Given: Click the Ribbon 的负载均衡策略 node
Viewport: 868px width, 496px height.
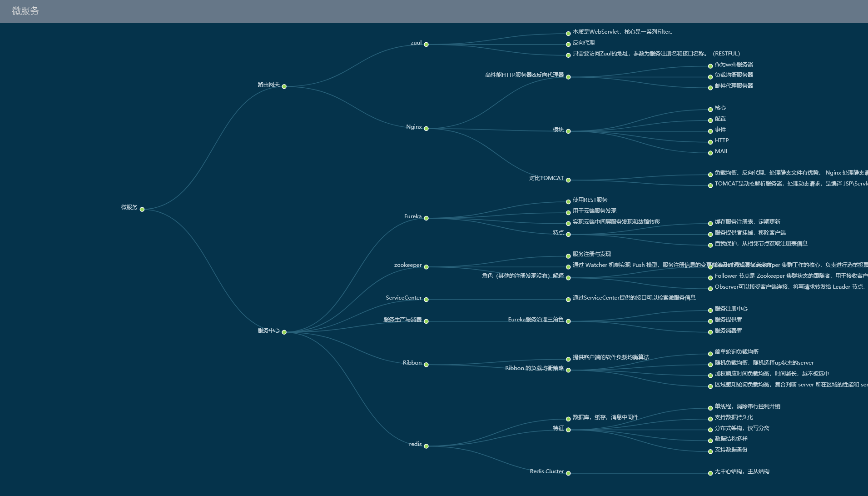Looking at the screenshot, I should click(568, 370).
